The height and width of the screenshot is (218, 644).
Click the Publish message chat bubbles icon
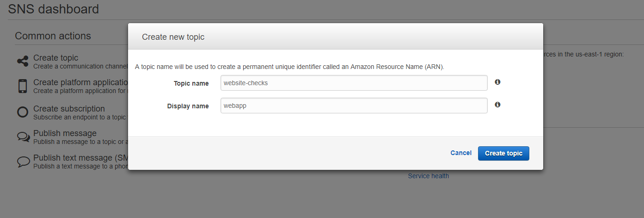[x=23, y=137]
